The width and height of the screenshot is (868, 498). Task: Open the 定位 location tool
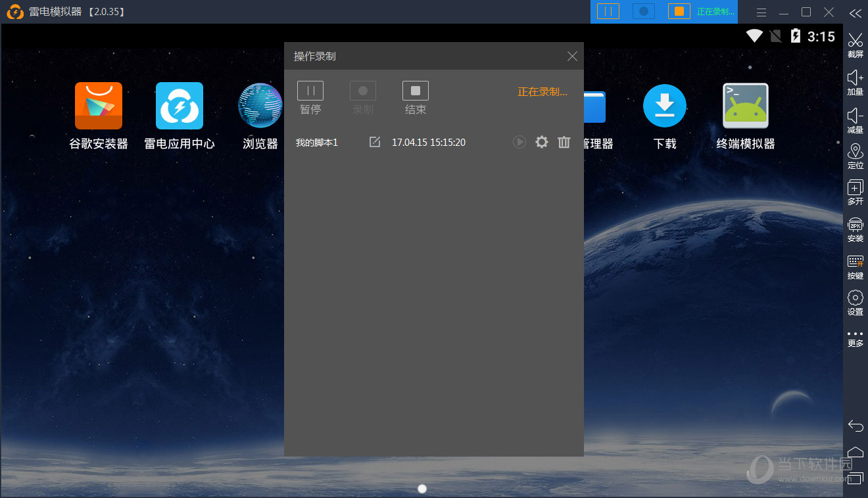[x=856, y=156]
